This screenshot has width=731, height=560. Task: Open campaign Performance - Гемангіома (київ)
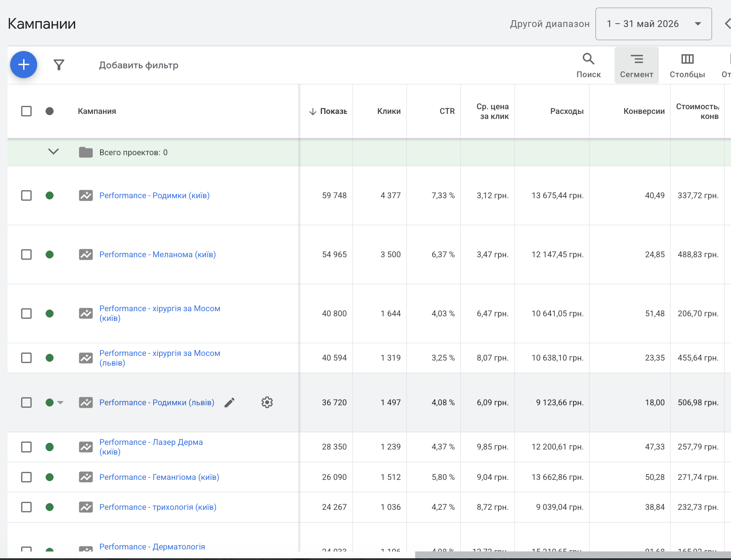click(159, 477)
